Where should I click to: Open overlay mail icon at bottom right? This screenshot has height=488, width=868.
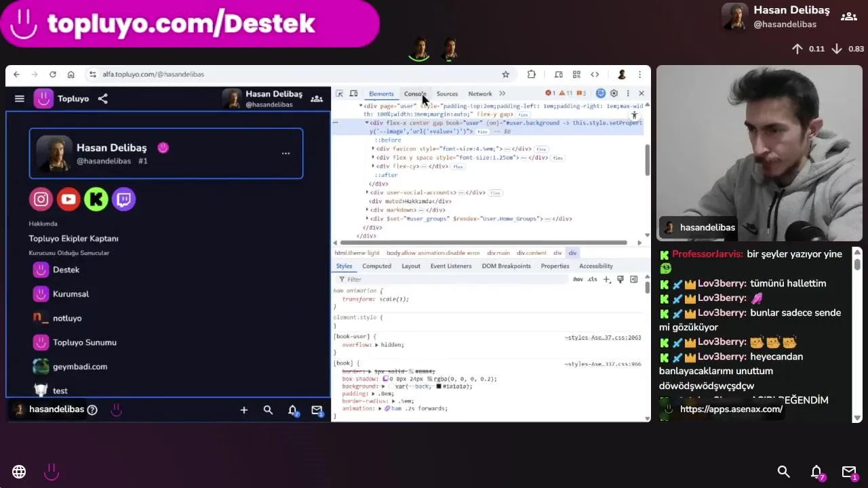[850, 472]
